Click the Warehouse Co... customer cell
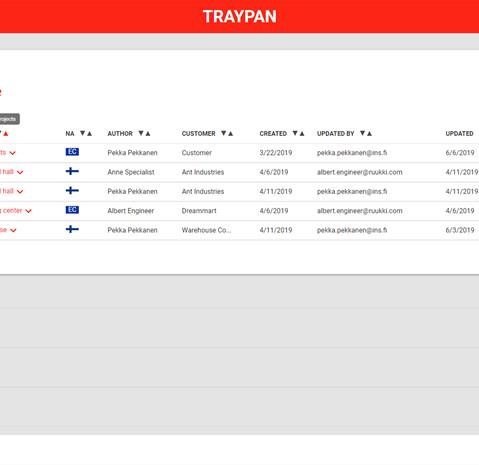 point(206,230)
